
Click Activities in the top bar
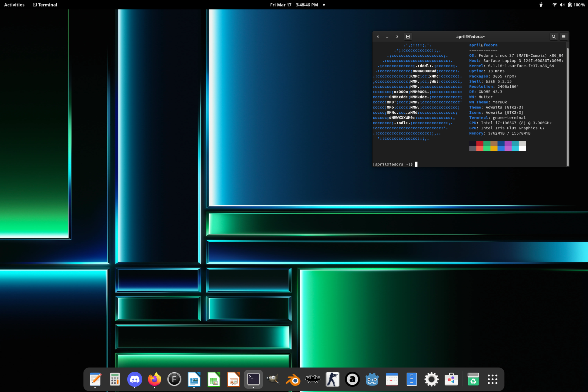[14, 5]
